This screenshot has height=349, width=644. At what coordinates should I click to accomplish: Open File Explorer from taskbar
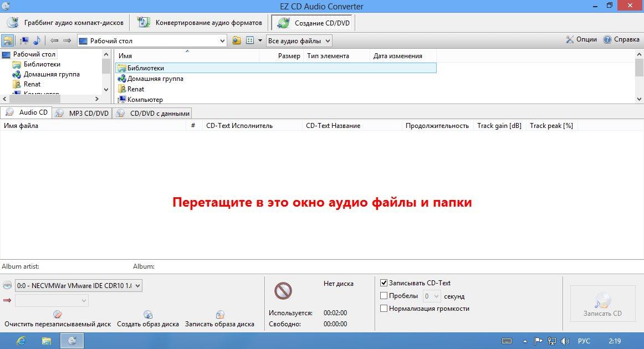pos(47,341)
